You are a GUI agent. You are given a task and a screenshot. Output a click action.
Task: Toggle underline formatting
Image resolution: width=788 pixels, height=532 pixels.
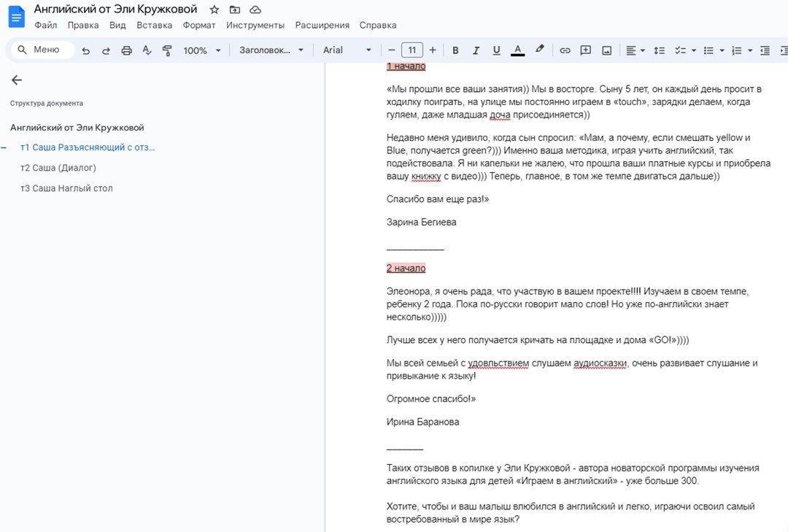(497, 50)
